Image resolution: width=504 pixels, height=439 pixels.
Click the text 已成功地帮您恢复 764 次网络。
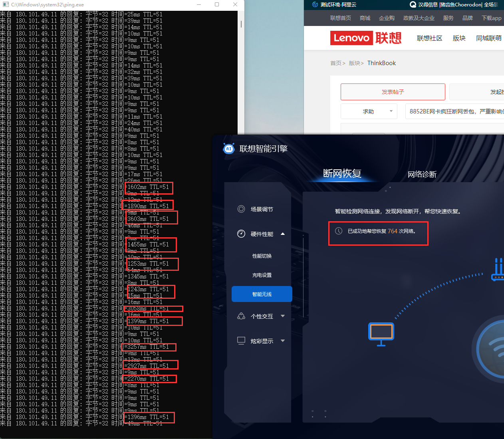381,231
